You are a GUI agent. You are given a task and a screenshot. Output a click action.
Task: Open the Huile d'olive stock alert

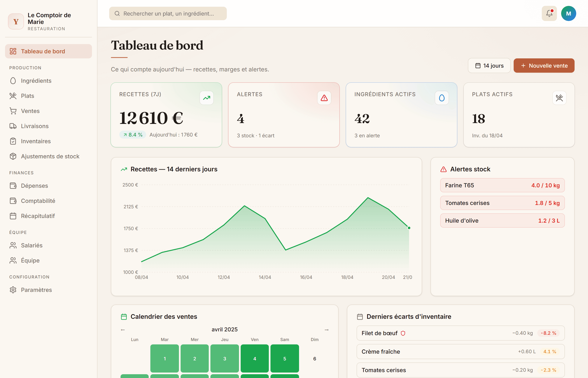click(x=502, y=221)
